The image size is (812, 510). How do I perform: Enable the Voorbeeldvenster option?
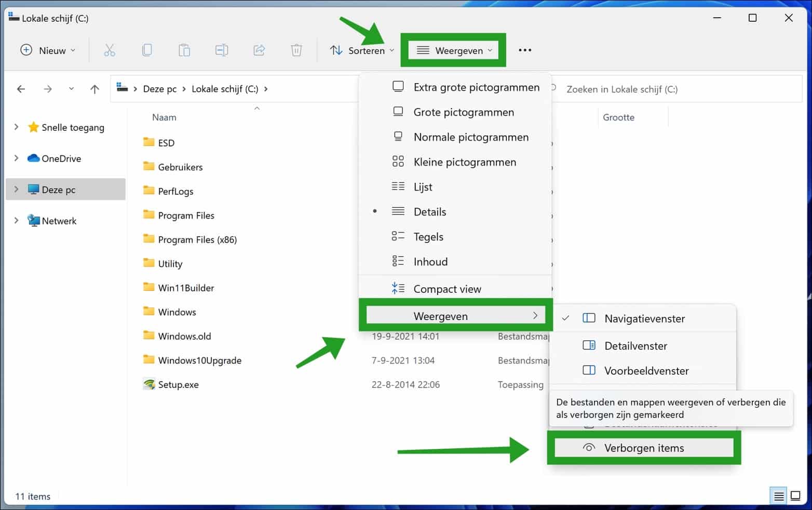pos(646,370)
